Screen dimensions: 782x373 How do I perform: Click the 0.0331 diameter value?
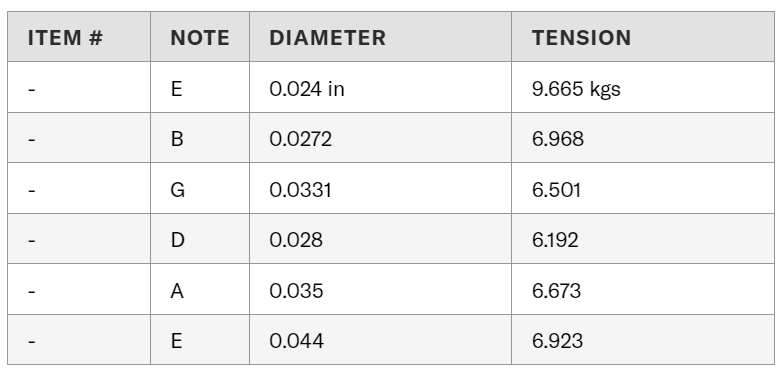300,190
